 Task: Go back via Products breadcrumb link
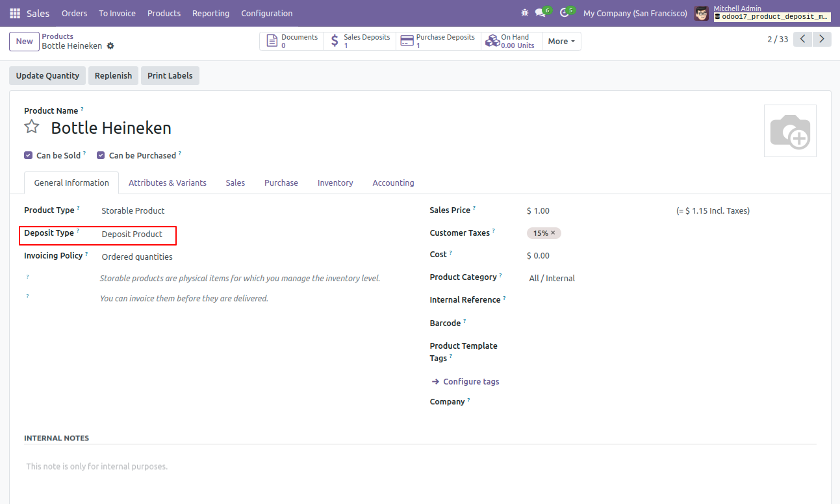click(x=57, y=36)
